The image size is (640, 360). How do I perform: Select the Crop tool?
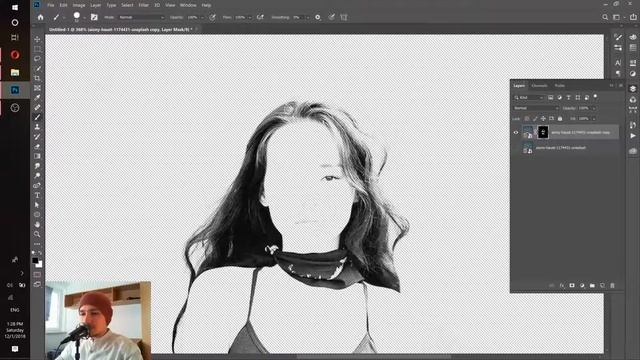tap(37, 78)
